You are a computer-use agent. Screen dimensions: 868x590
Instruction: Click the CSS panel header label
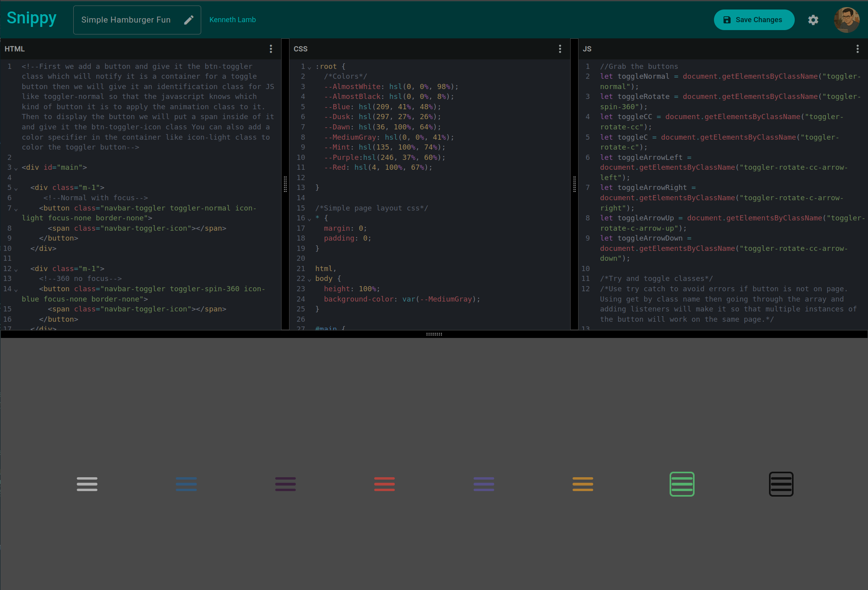tap(301, 49)
